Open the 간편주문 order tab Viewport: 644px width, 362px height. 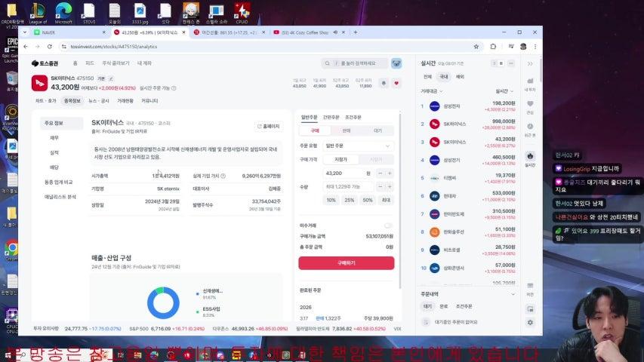point(331,118)
